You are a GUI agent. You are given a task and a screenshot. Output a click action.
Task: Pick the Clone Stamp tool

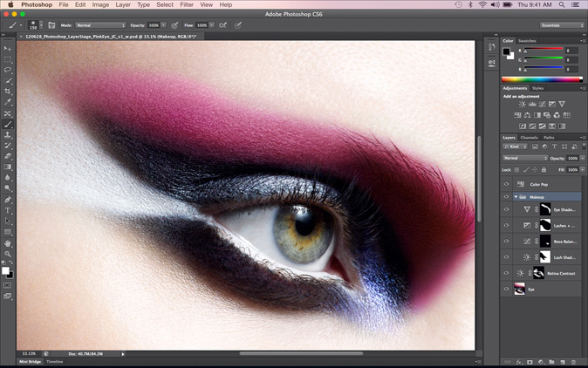coord(8,135)
